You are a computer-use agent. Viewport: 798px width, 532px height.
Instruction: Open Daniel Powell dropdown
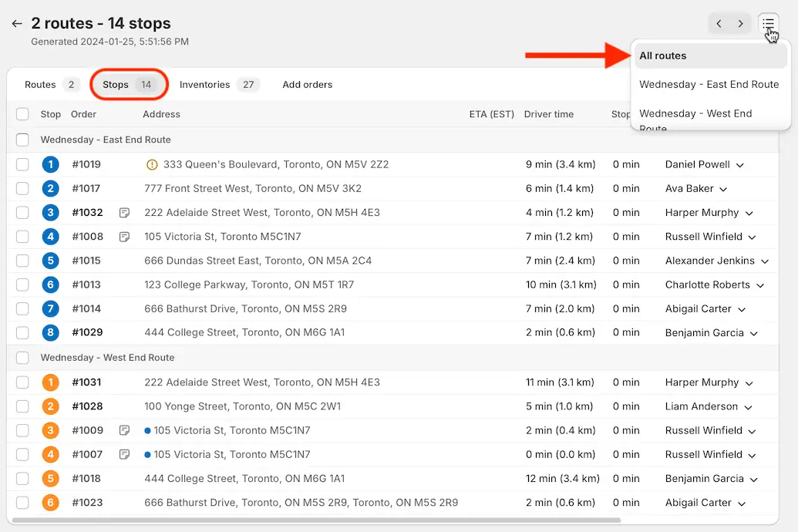pyautogui.click(x=705, y=164)
